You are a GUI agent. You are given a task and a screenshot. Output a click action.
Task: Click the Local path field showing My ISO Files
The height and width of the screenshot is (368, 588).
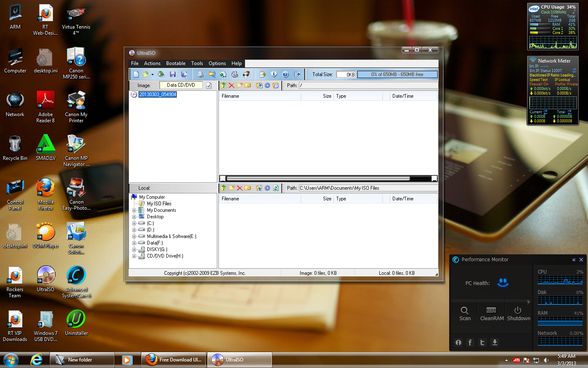tap(368, 188)
